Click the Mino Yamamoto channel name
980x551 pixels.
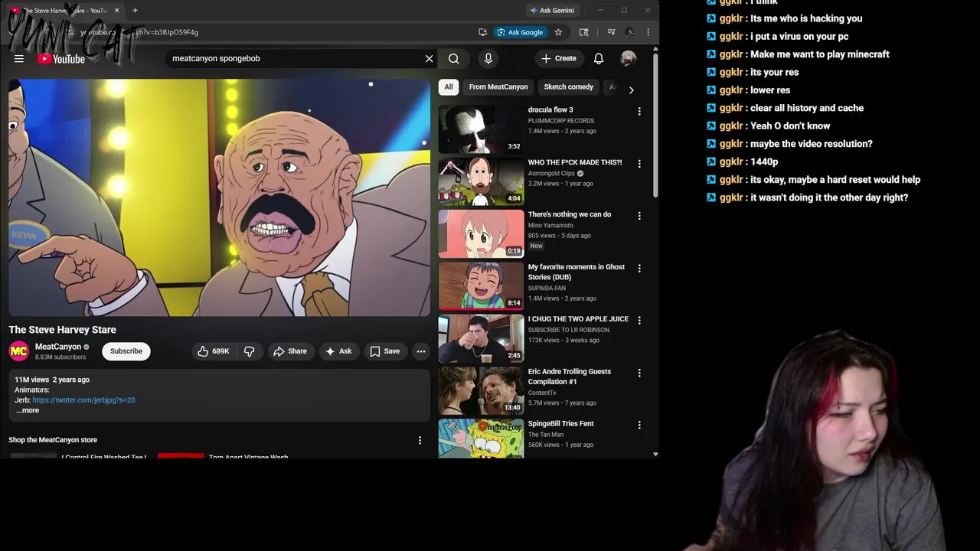point(550,226)
